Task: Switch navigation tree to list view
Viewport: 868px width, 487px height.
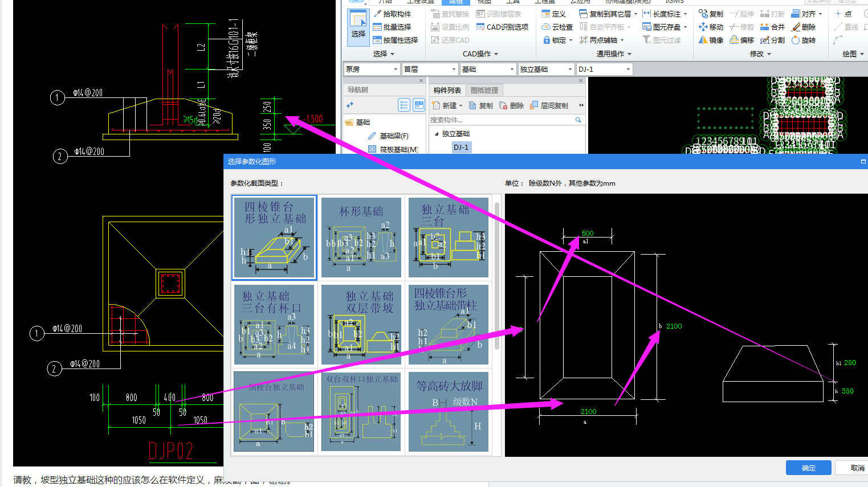Action: point(404,105)
